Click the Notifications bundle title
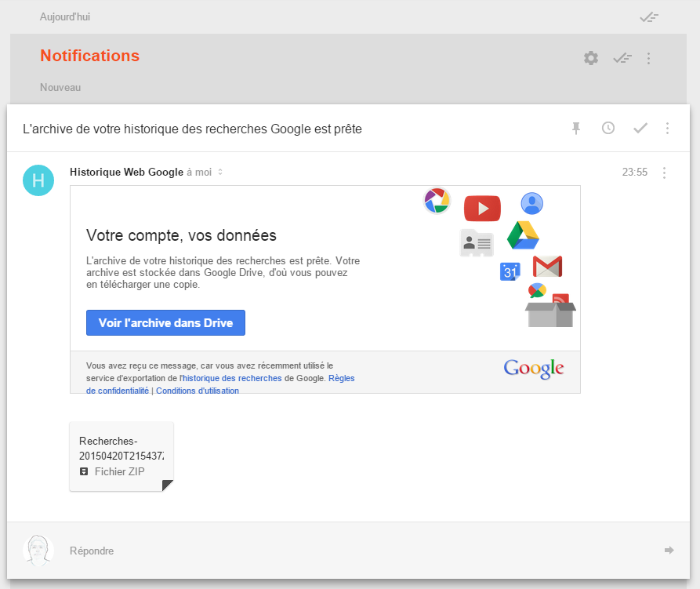Image resolution: width=700 pixels, height=589 pixels. (89, 56)
